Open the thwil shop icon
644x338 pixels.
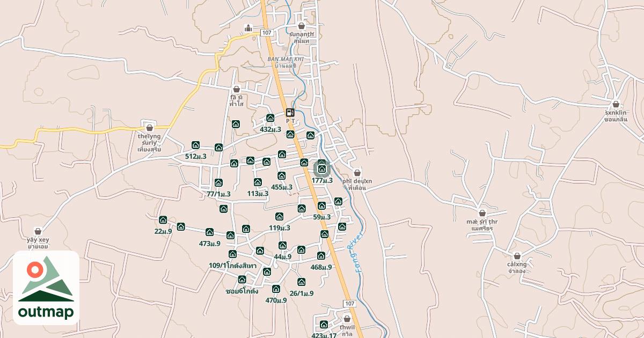point(347,319)
